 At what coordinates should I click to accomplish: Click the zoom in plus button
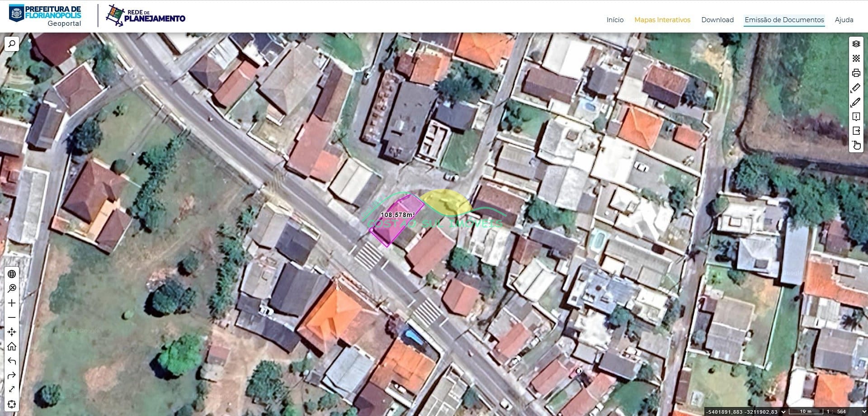[x=12, y=303]
